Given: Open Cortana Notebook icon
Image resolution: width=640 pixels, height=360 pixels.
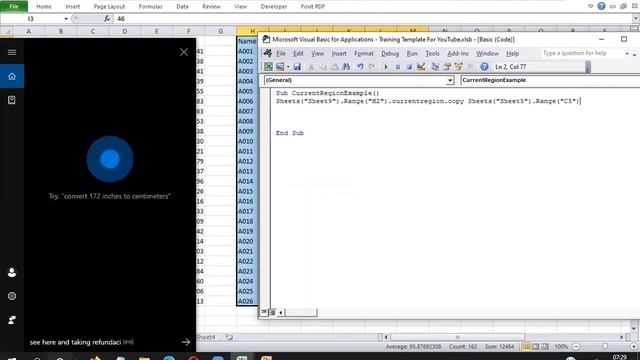Looking at the screenshot, I should (x=12, y=100).
